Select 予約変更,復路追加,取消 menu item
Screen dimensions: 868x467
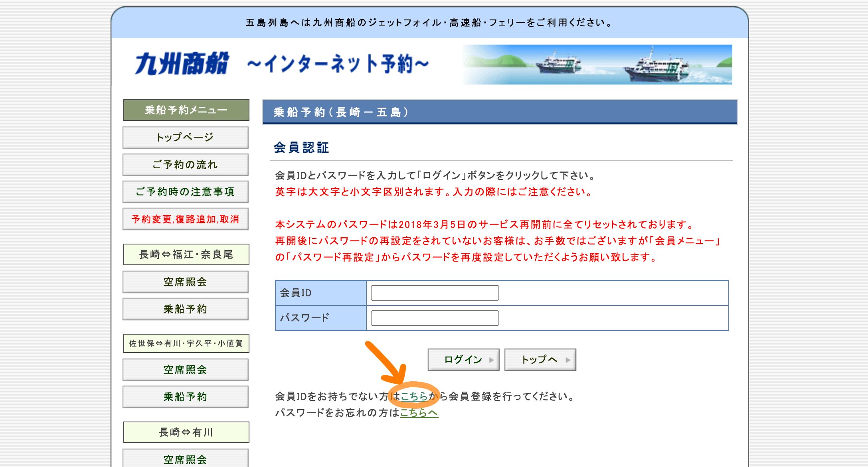tap(186, 219)
